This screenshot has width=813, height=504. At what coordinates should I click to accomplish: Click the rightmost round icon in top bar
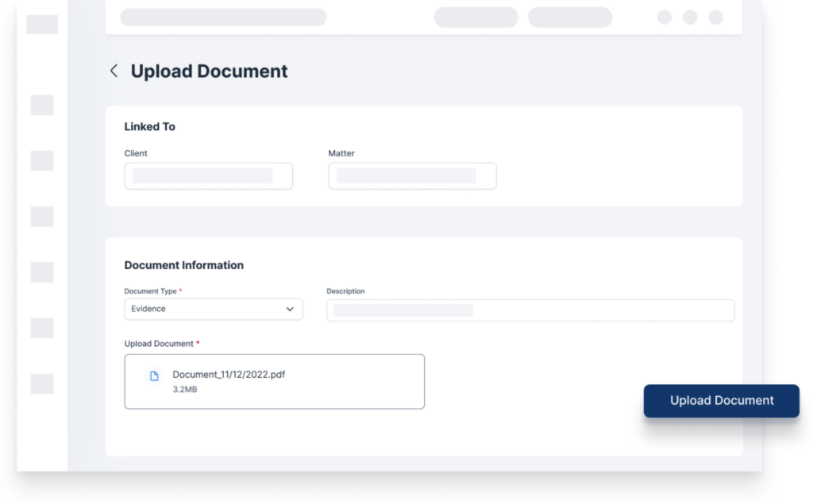[x=715, y=17]
